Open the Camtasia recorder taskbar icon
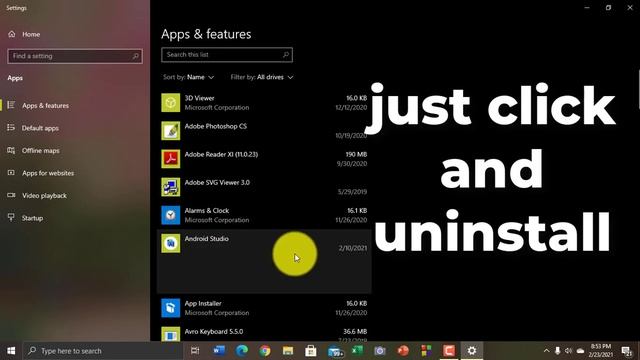The width and height of the screenshot is (640, 360). tap(449, 351)
